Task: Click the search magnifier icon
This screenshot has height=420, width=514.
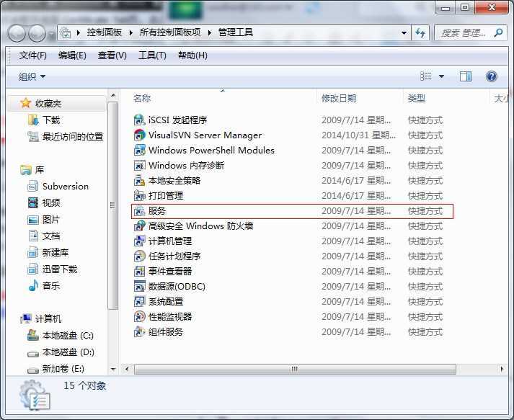Action: pos(498,32)
